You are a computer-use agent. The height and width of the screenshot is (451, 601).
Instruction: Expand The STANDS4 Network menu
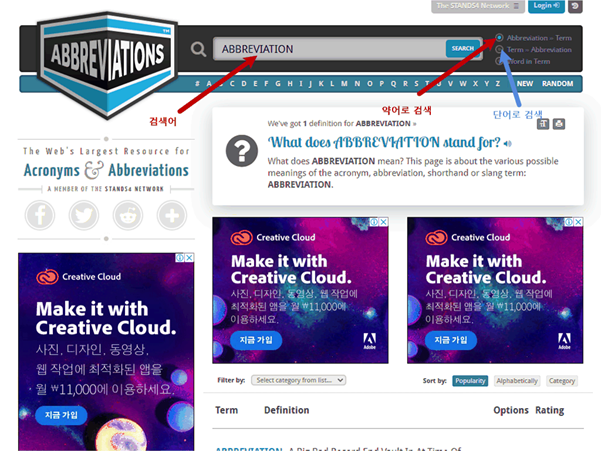478,6
